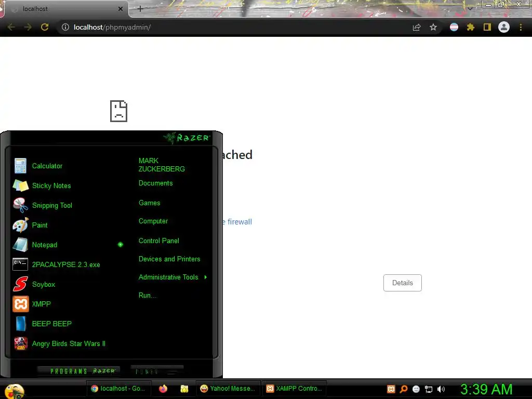Open Calculator from the start menu

(x=47, y=166)
